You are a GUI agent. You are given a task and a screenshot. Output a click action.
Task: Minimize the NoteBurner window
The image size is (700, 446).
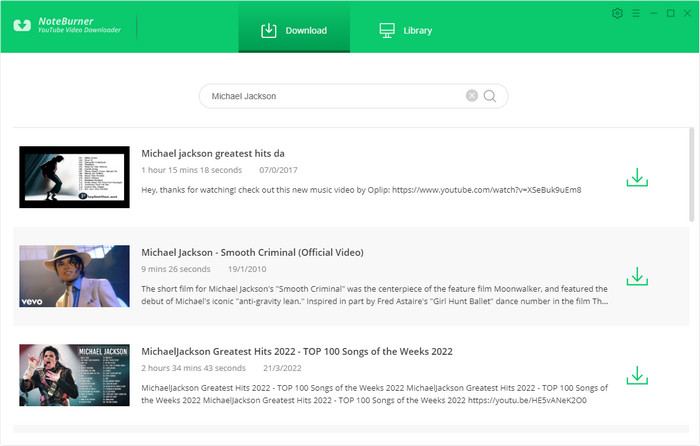tap(654, 13)
